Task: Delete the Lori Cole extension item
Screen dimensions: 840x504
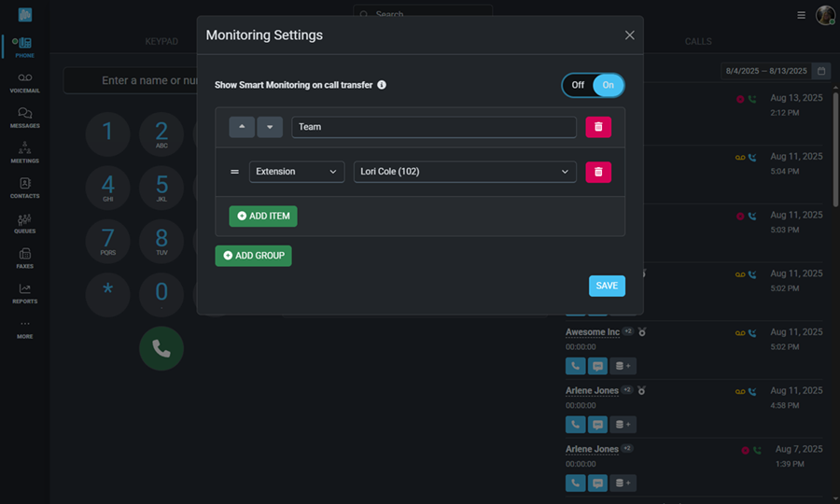Action: click(x=598, y=172)
